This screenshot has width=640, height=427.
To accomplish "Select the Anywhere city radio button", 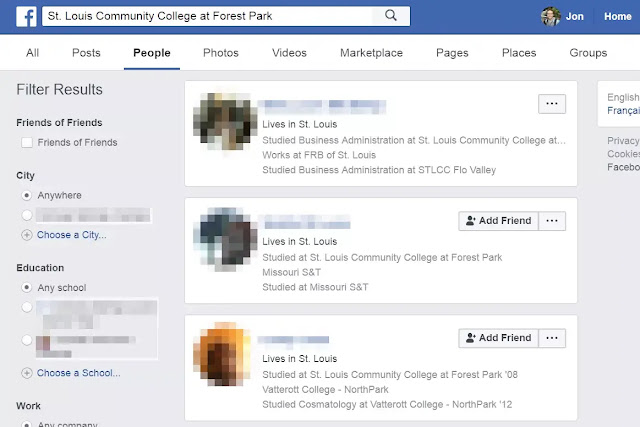I will [x=27, y=196].
